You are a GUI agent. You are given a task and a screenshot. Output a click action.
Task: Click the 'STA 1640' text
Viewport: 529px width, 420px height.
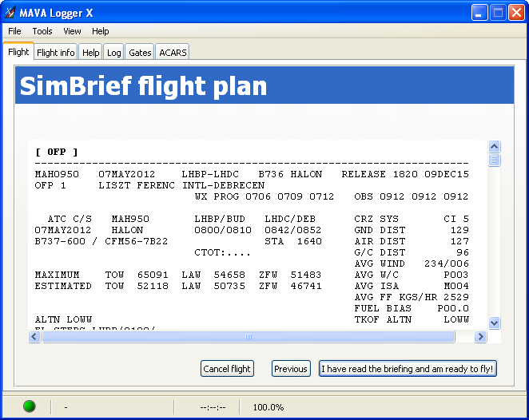click(x=293, y=241)
